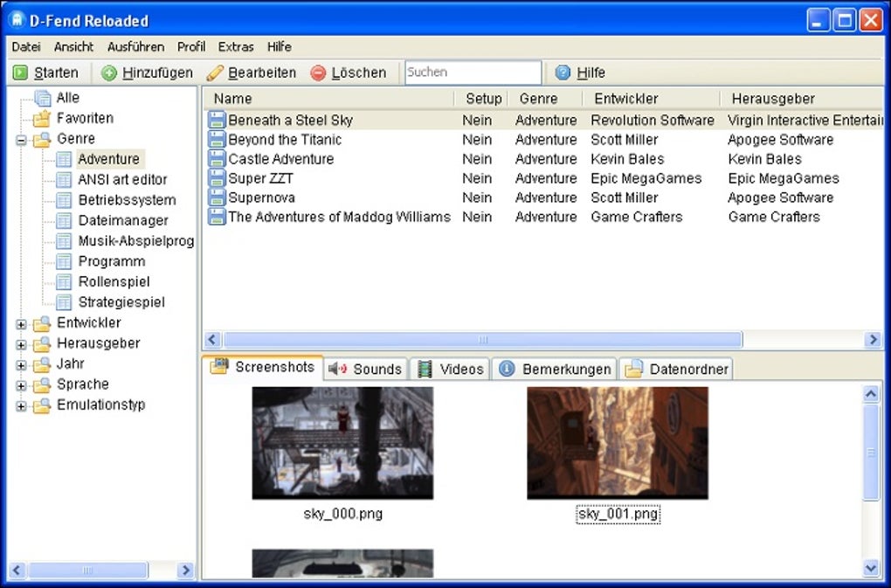
Task: Click the floppy icon beside Super ZZT
Action: tap(216, 178)
